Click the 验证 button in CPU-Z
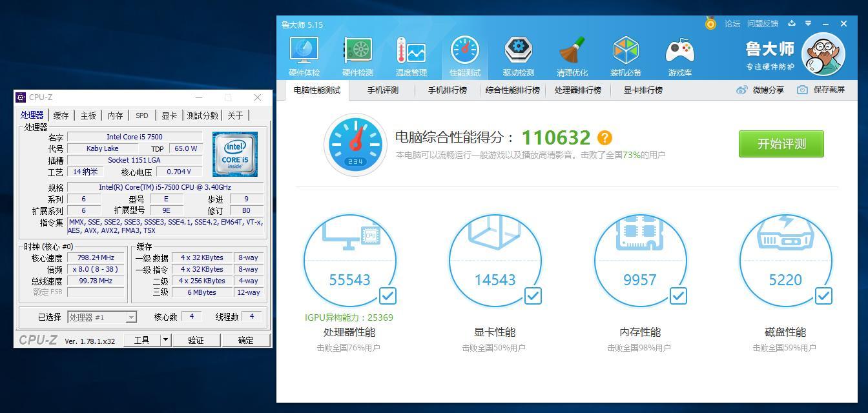 click(x=196, y=340)
